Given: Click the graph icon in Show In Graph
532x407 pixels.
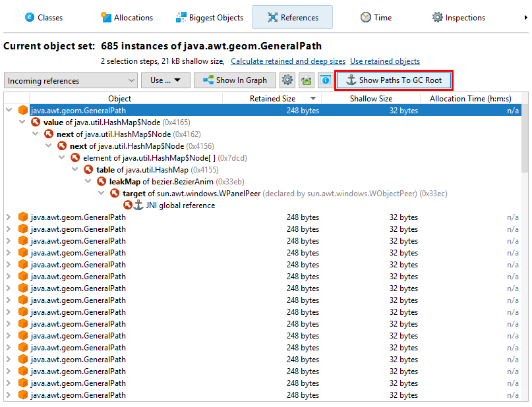Looking at the screenshot, I should point(208,80).
